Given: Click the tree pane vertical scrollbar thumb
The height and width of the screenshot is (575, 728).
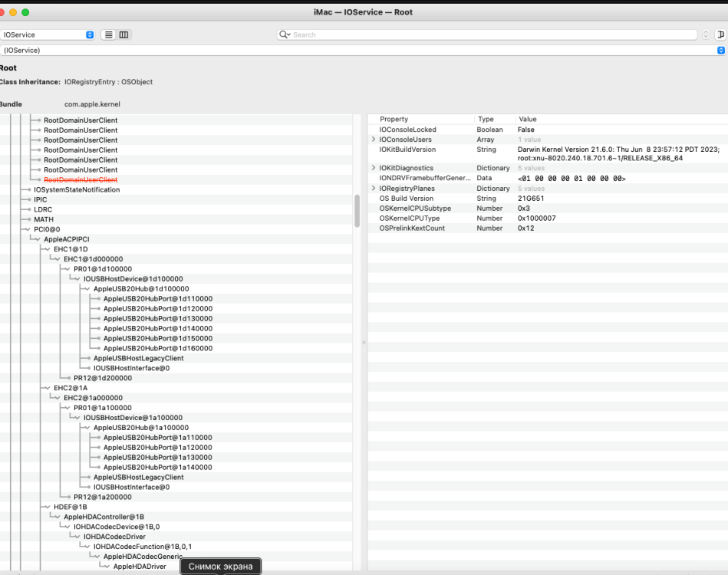Looking at the screenshot, I should coord(357,211).
